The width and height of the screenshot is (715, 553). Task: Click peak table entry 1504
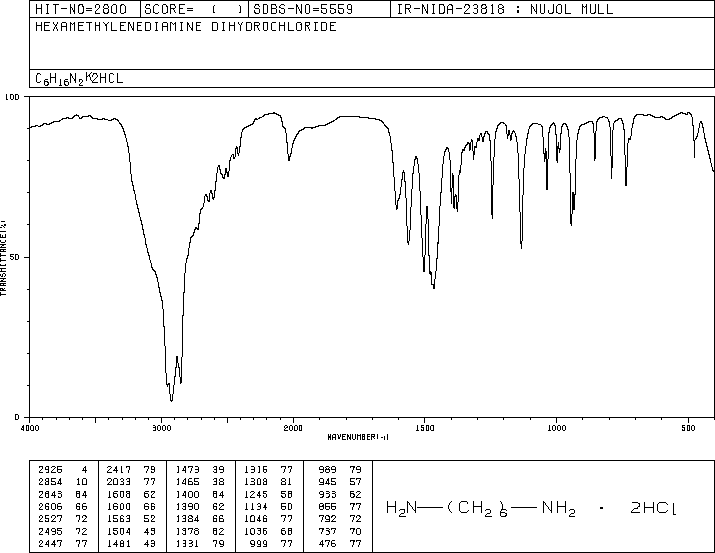pos(119,532)
